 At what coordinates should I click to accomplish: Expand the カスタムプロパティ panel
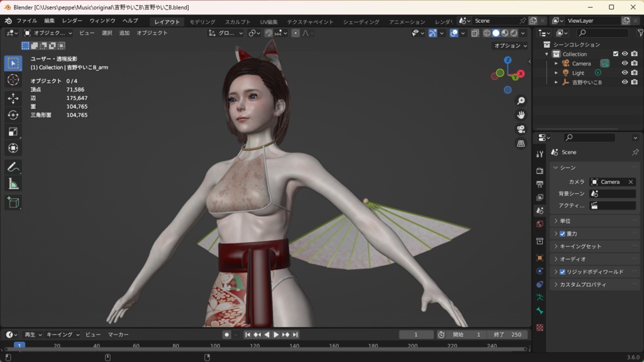click(x=595, y=285)
